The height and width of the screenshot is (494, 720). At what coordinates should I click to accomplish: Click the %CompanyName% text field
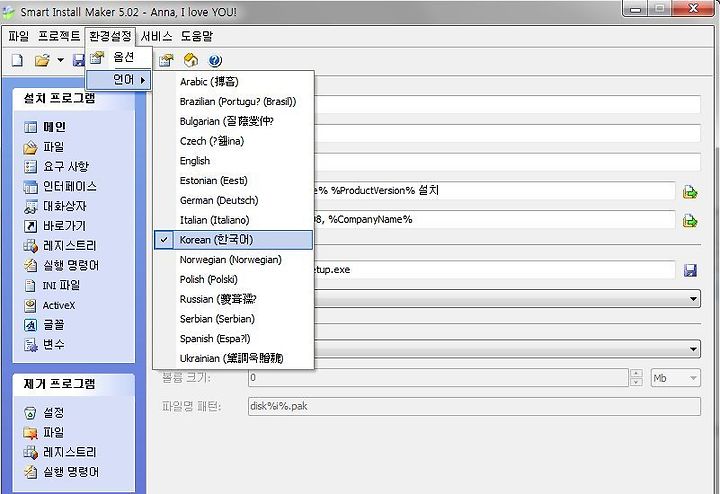[495, 219]
